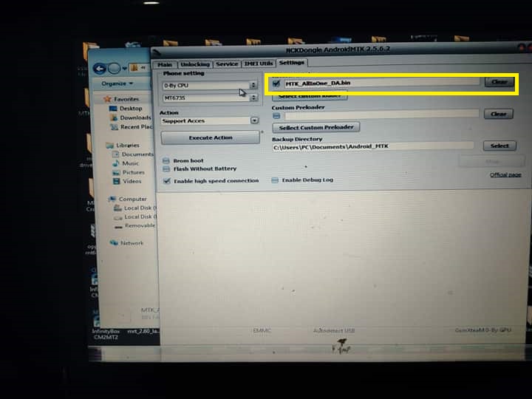Screen dimensions: 532x399
Task: Click the MTK_AllInOne_DA.bin loader path field
Action: point(381,83)
